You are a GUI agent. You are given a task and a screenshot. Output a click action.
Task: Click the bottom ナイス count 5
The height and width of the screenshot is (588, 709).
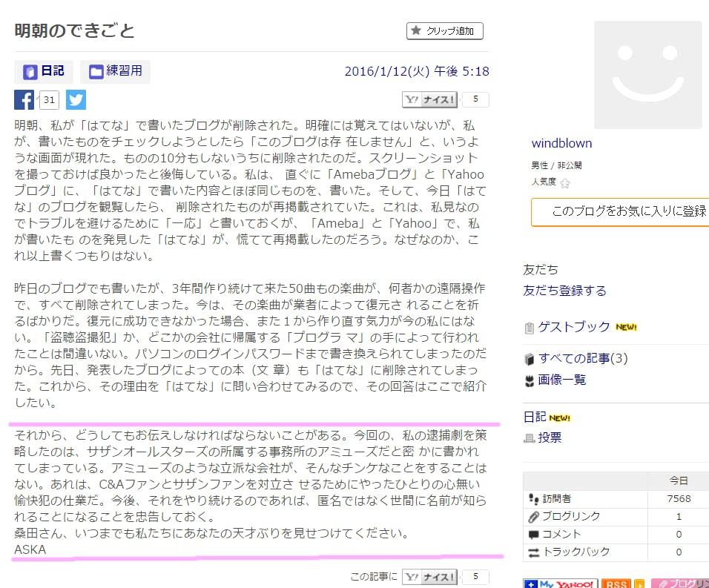coord(475,576)
